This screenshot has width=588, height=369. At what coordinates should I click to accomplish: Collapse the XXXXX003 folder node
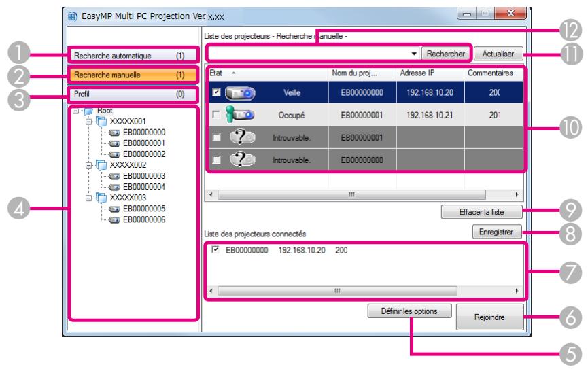point(89,198)
